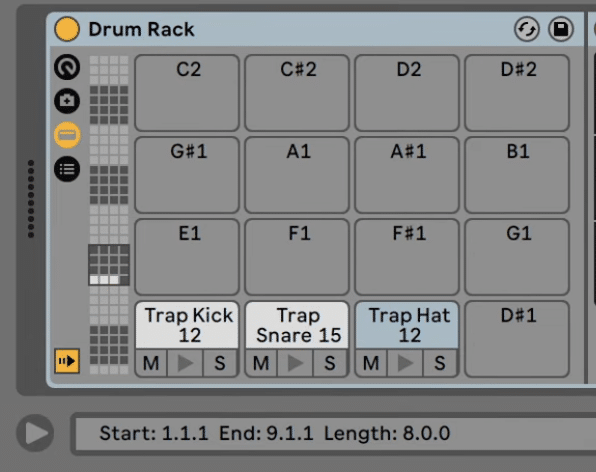Preview the Trap Kick 12 sample
Viewport: 596px width, 472px height.
pyautogui.click(x=185, y=363)
